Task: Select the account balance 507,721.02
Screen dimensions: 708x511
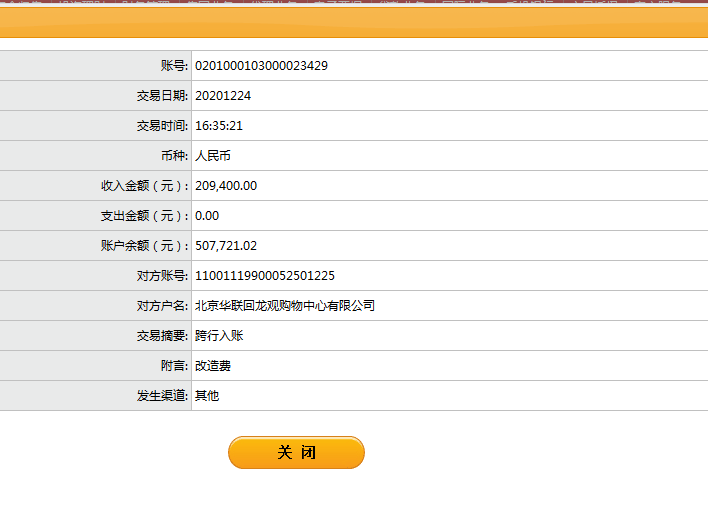Action: 226,246
